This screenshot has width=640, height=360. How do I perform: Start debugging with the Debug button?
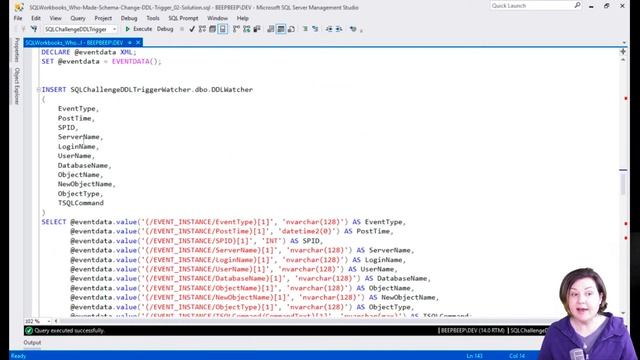coord(165,29)
